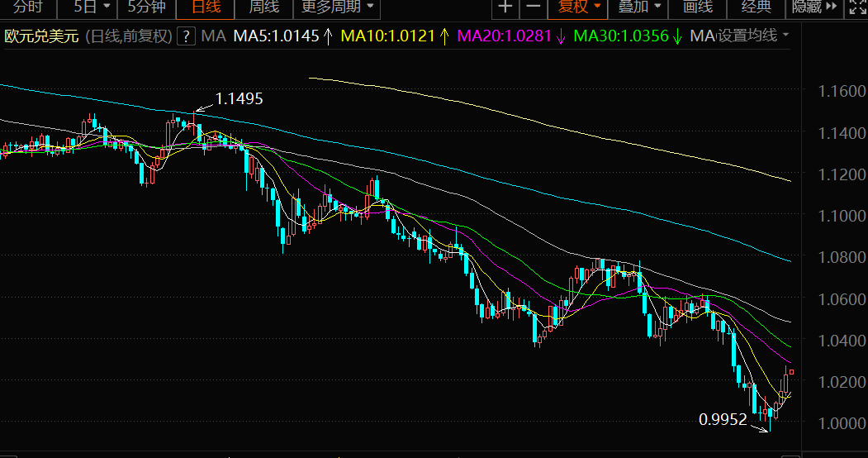Click the 1.1200 price axis label

click(842, 174)
